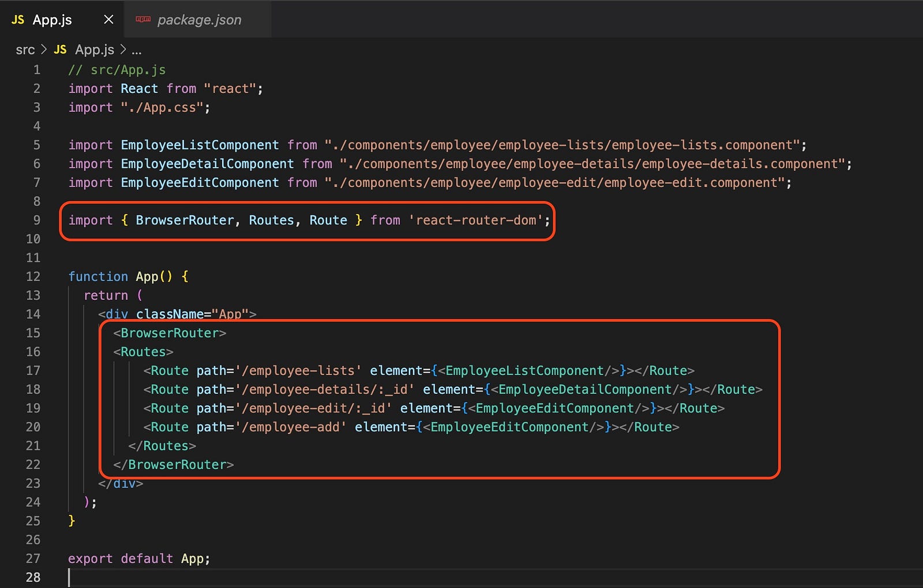Click the npm icon on package.json tab
923x588 pixels.
[143, 20]
